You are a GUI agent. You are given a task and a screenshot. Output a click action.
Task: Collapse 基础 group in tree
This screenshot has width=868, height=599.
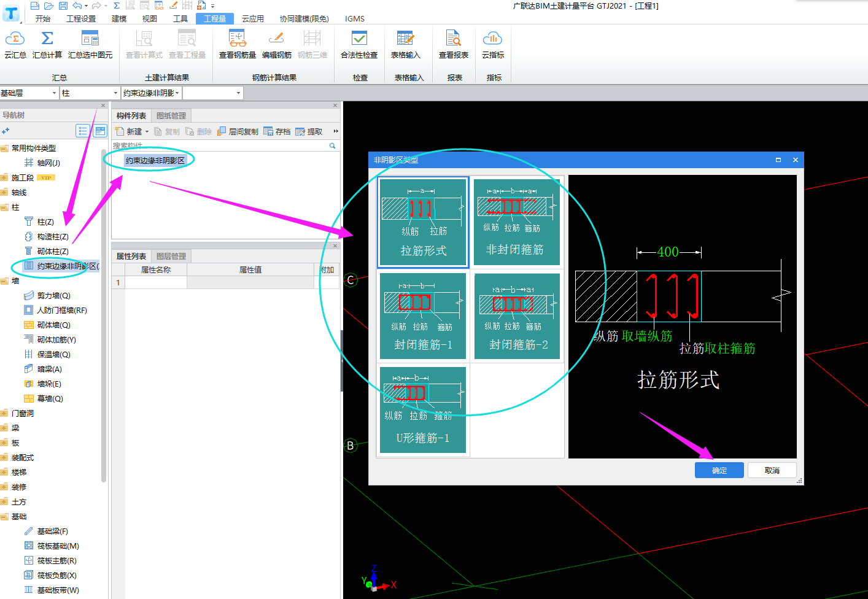coord(4,517)
